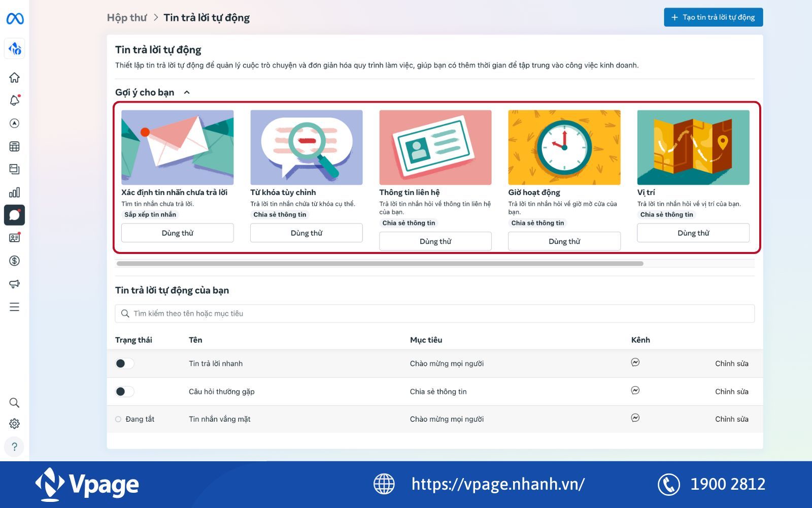This screenshot has width=812, height=508.
Task: Click the Mục tiêu column header
Action: click(426, 340)
